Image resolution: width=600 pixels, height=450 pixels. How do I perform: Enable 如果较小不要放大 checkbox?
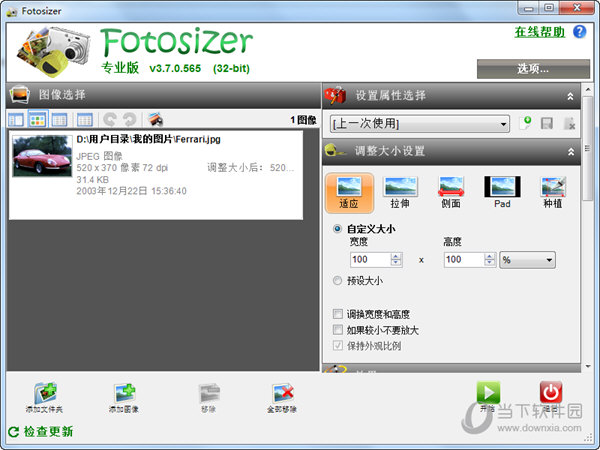pos(338,330)
